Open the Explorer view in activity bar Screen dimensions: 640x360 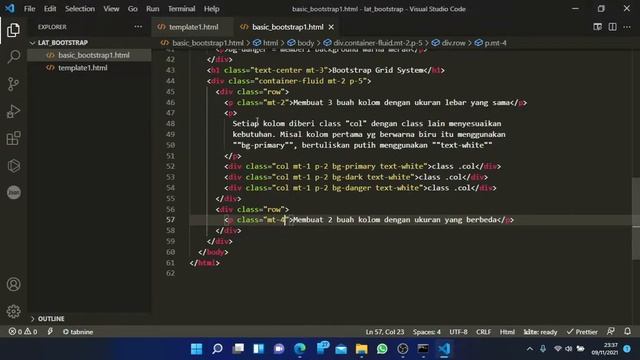pos(13,30)
